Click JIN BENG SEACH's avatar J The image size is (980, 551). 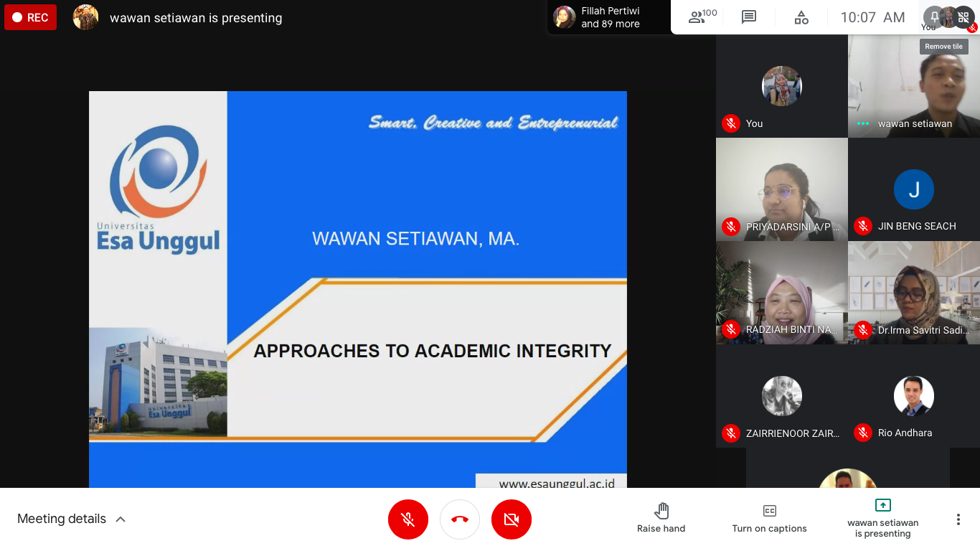tap(914, 189)
